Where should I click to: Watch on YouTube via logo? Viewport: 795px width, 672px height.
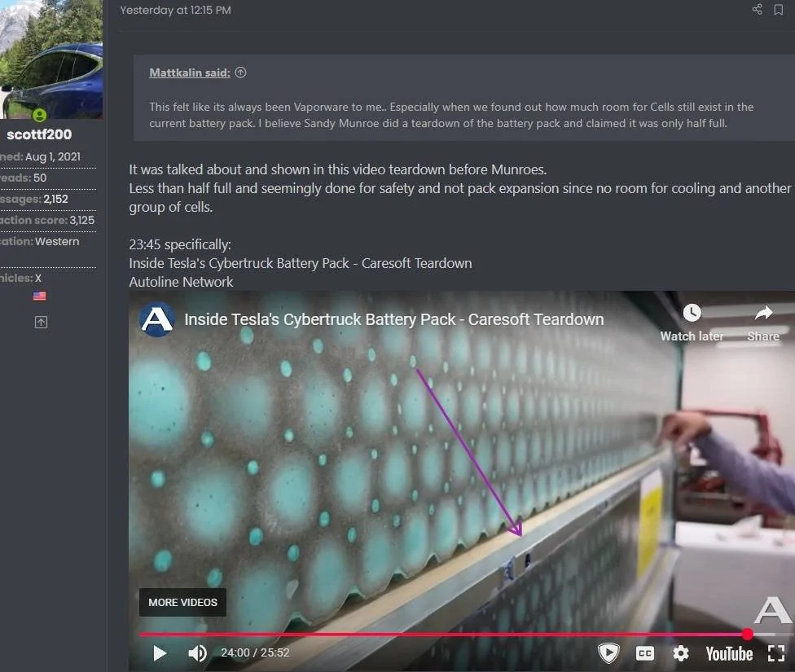tap(729, 654)
